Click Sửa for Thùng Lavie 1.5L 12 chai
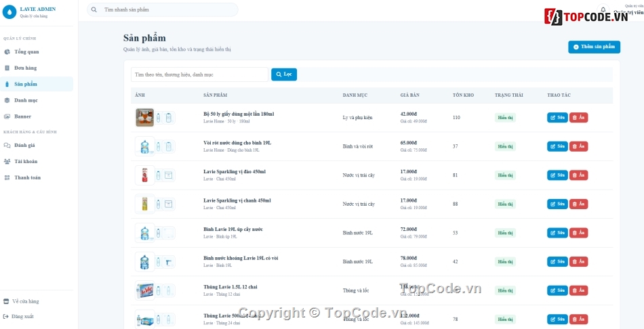 tap(557, 290)
